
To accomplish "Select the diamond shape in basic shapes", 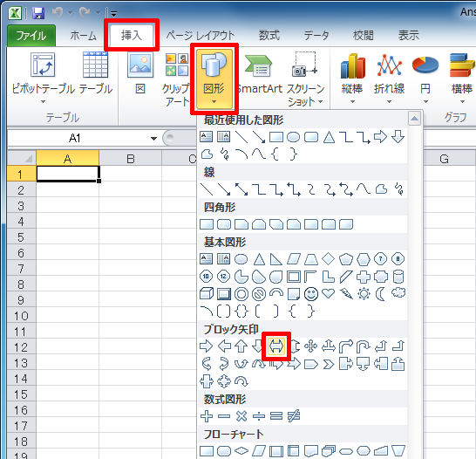I will [328, 259].
